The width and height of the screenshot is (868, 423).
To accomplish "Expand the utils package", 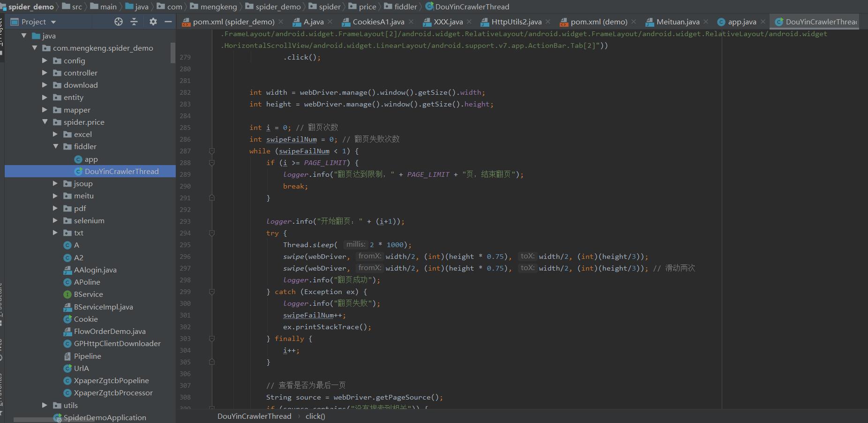I will (x=45, y=405).
